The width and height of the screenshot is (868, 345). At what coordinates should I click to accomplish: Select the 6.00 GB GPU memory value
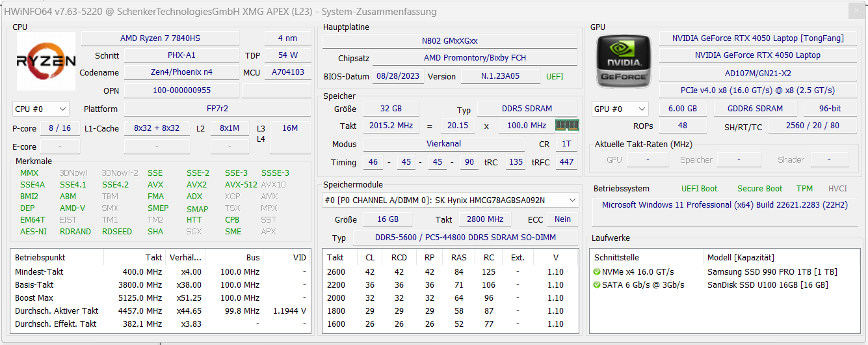[x=683, y=109]
